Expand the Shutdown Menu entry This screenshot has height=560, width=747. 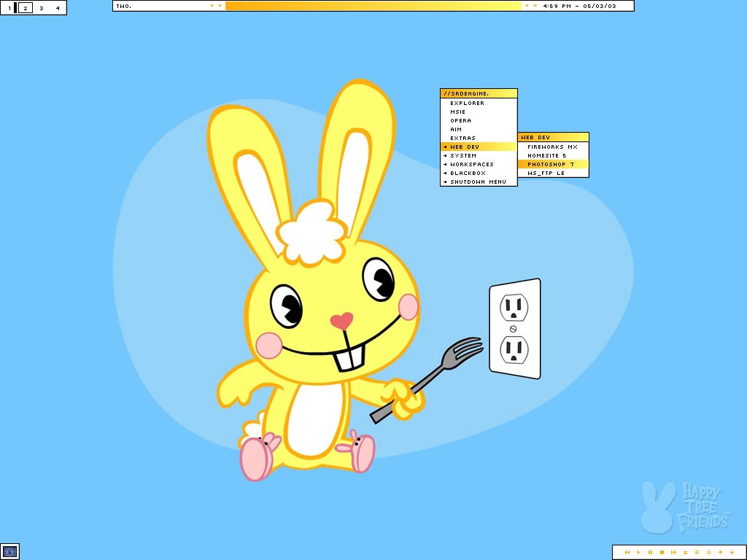[x=479, y=182]
